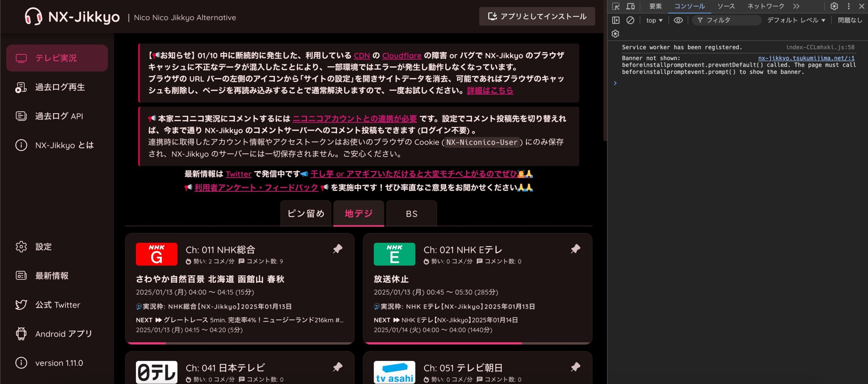
Task: Toggle the DevTools device toolbar icon
Action: (x=630, y=6)
